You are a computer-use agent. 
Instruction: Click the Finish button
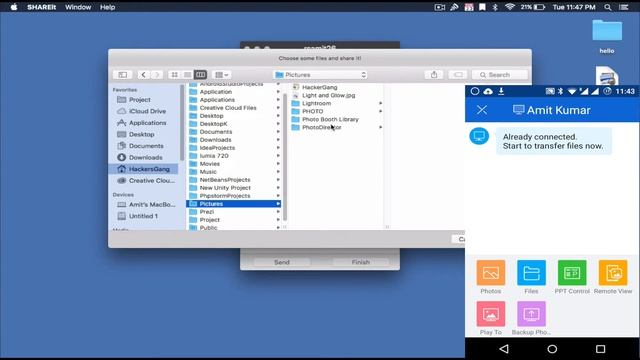360,262
